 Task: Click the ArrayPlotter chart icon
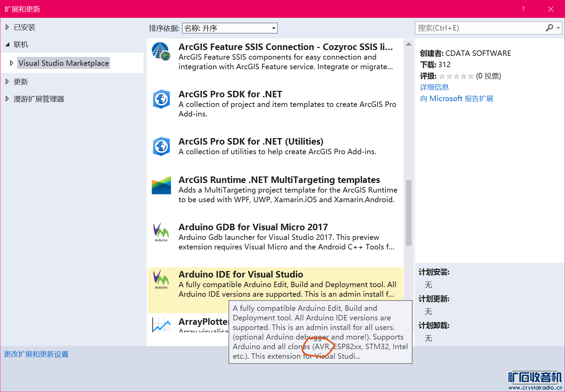(161, 324)
